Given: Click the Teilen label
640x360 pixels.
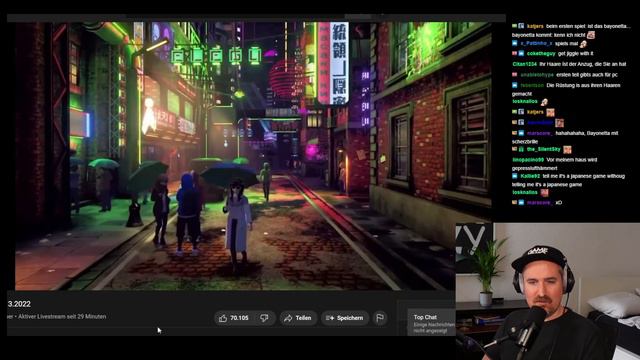Looking at the screenshot, I should pos(303,318).
